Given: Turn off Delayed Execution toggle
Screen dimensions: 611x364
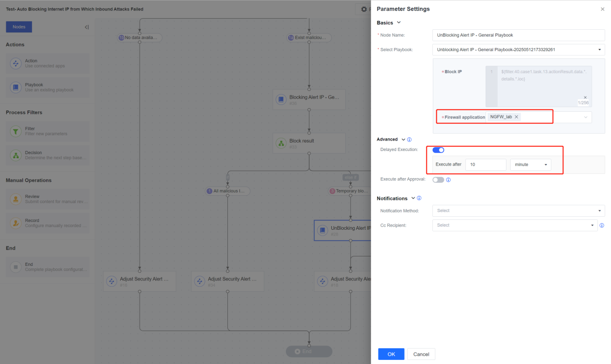Looking at the screenshot, I should (439, 150).
